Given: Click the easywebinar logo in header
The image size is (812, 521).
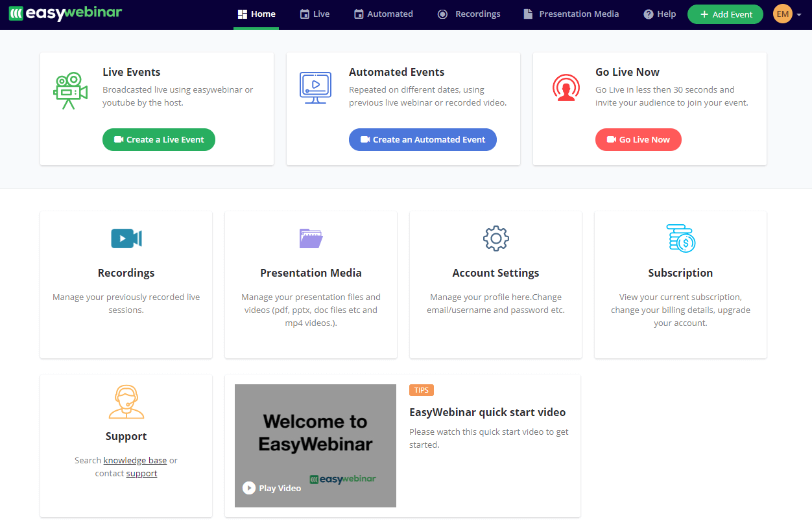Looking at the screenshot, I should point(65,13).
